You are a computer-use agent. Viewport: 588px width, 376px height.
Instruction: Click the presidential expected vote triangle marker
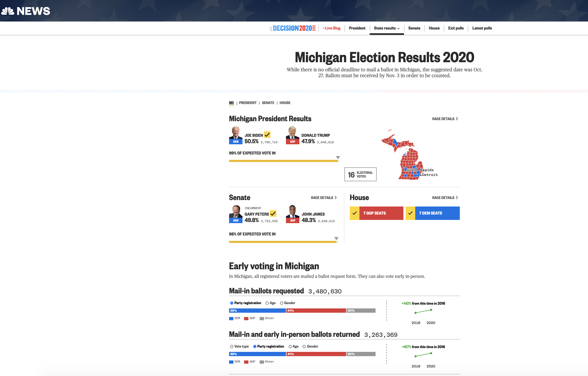[338, 157]
